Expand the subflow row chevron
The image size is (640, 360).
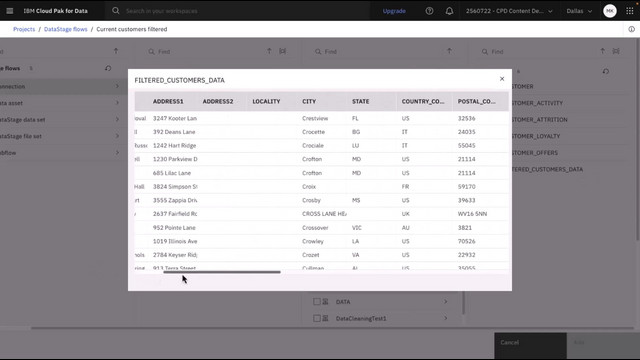[x=117, y=153]
